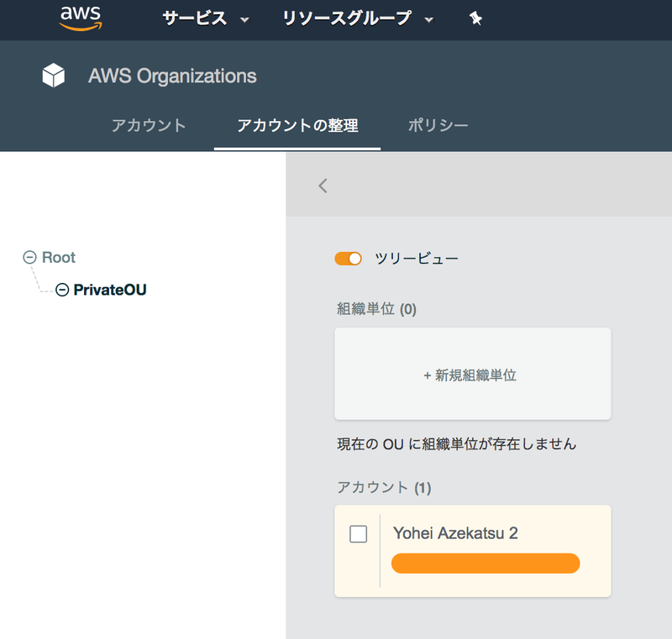Screen dimensions: 672x639
Task: Select PrivateOU in the tree
Action: coord(110,290)
